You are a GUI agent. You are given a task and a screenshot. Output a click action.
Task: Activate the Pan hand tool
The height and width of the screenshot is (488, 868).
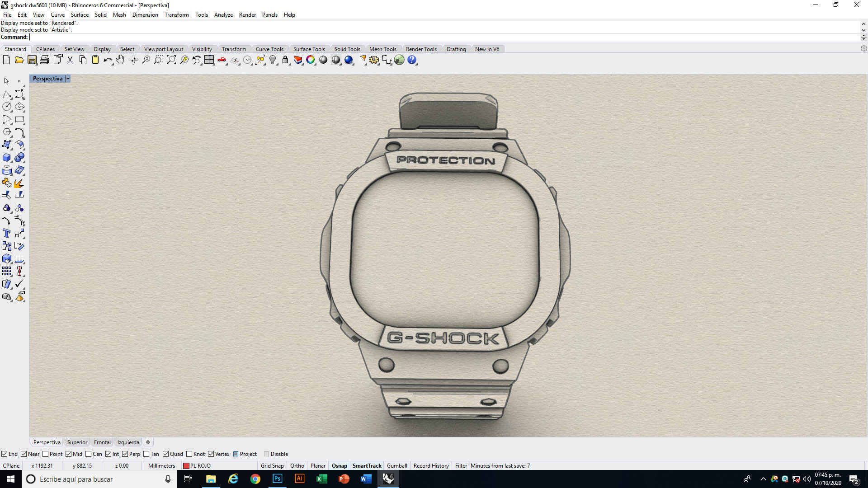click(x=120, y=60)
